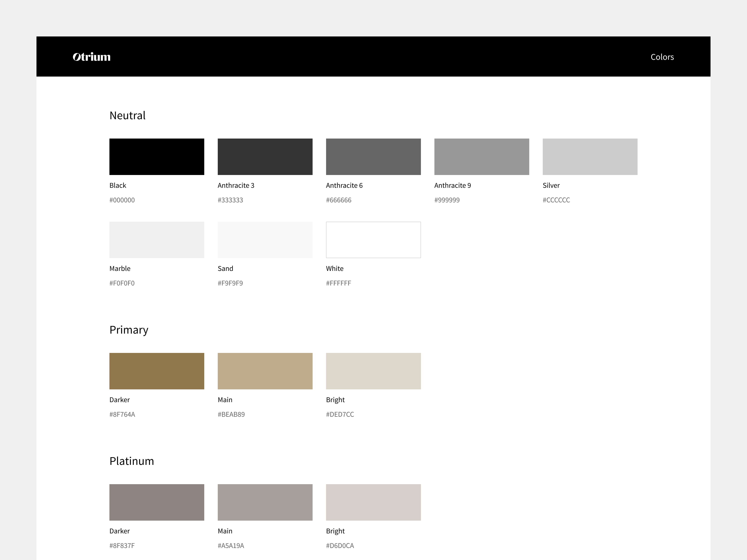Click the hex value #F9F9F9
Viewport: 747px width, 560px height.
click(230, 283)
